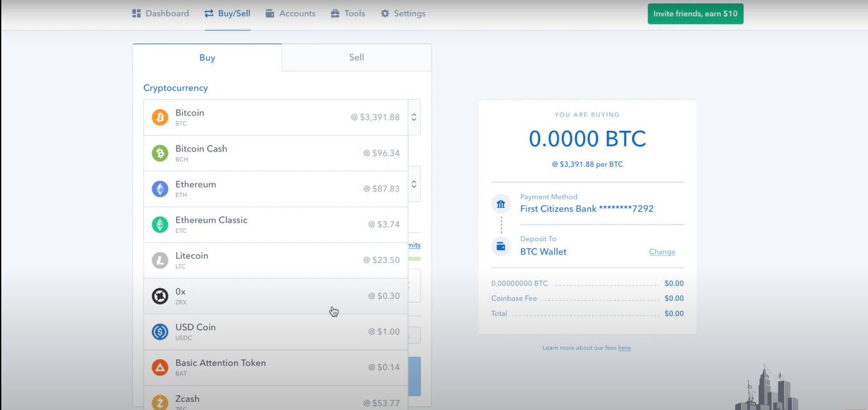The image size is (868, 410).
Task: Collapse the cryptocurrency dropdown using its arrows
Action: 414,117
